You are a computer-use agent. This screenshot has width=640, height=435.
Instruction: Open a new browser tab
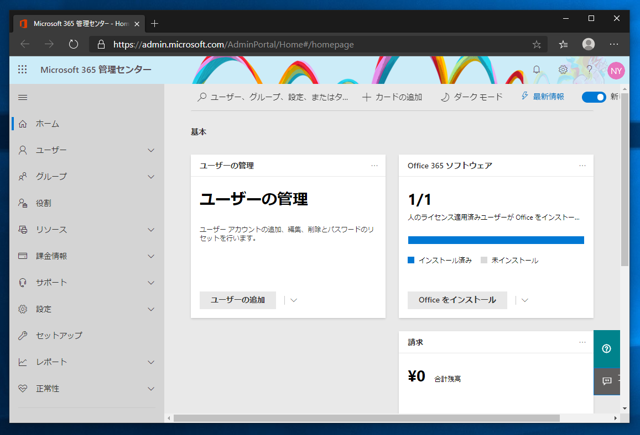click(x=154, y=24)
